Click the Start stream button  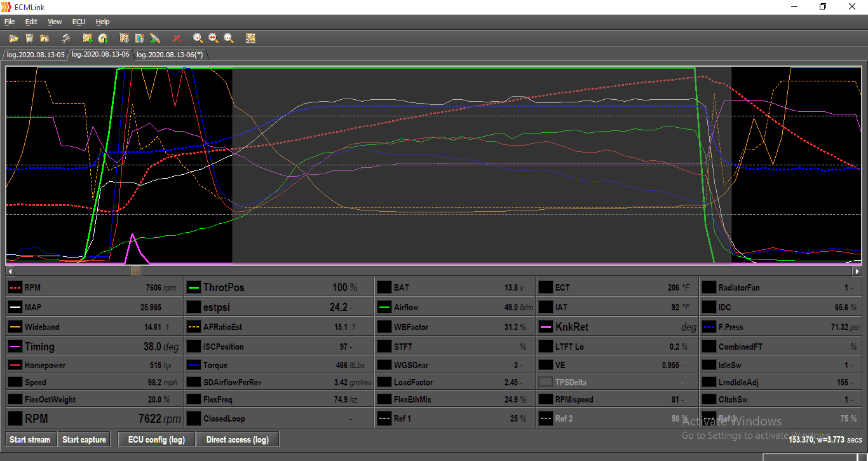[x=30, y=439]
